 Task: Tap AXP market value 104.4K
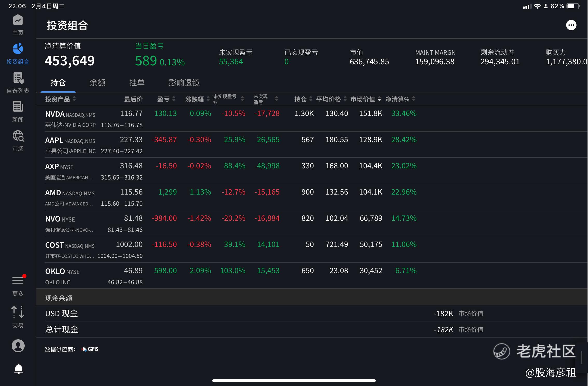point(371,166)
